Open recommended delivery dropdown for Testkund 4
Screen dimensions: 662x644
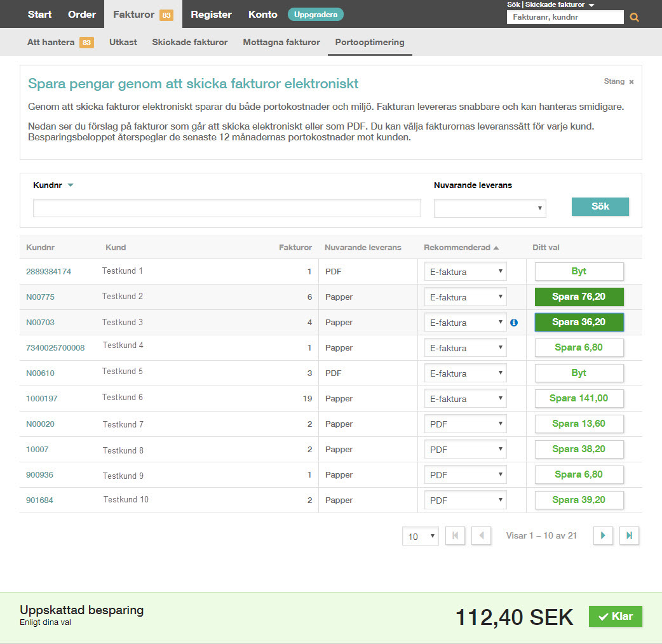pos(465,348)
